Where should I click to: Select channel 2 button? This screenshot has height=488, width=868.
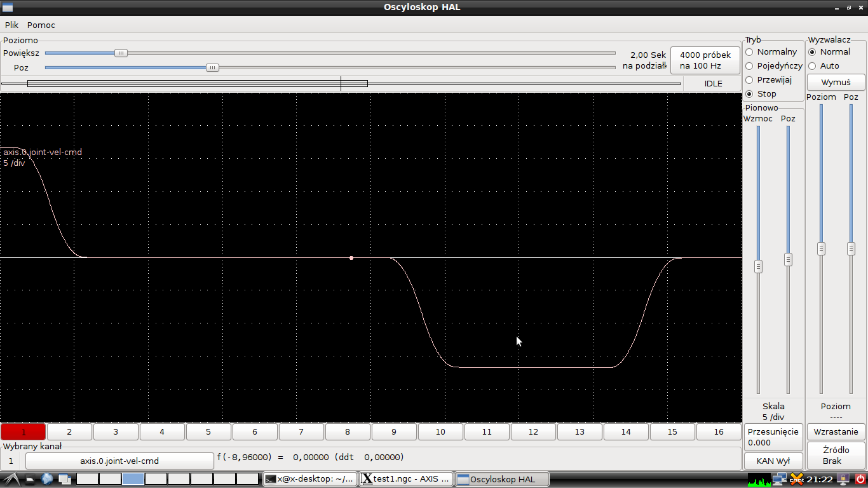point(69,431)
